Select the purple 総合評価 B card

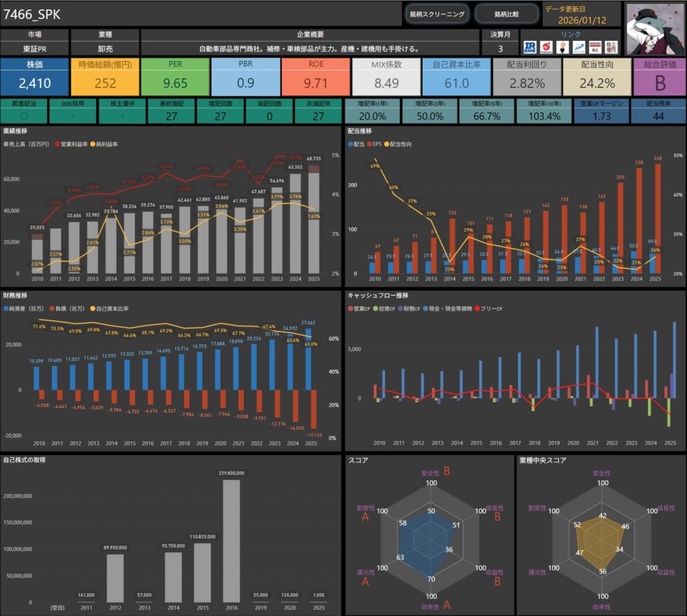click(659, 76)
